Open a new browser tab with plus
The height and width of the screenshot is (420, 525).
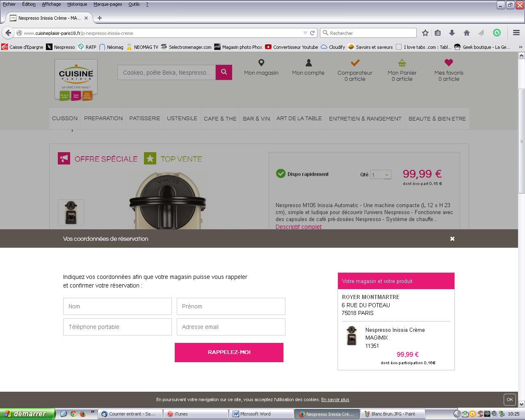(x=100, y=18)
